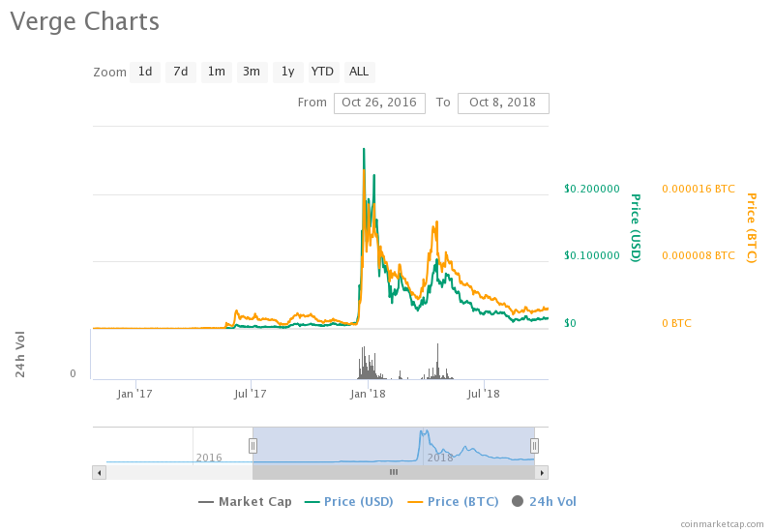Click the navigator scroll left arrow
Screen dimensions: 774x532
[100, 473]
